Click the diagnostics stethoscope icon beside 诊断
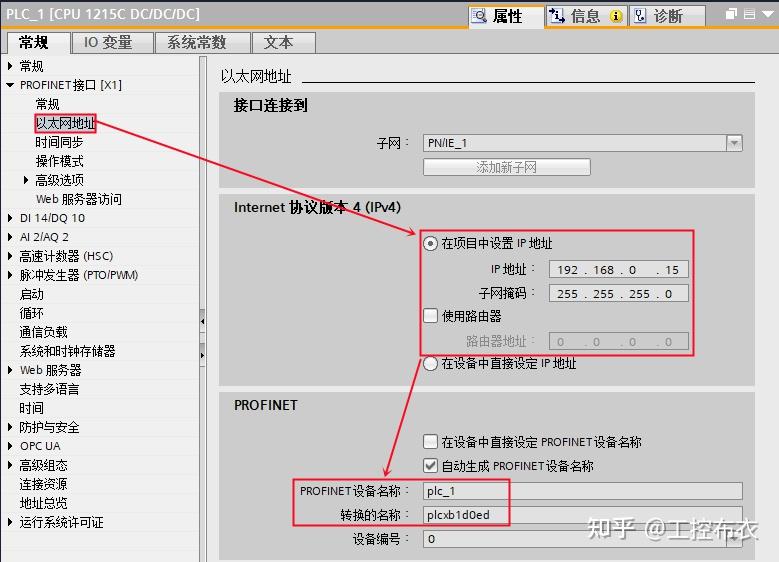 tap(640, 16)
